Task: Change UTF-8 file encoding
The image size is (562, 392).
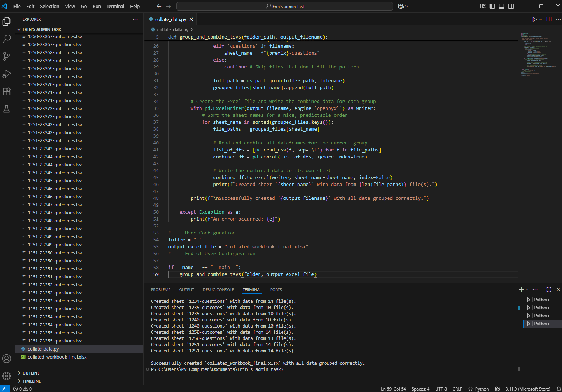Action: 441,389
